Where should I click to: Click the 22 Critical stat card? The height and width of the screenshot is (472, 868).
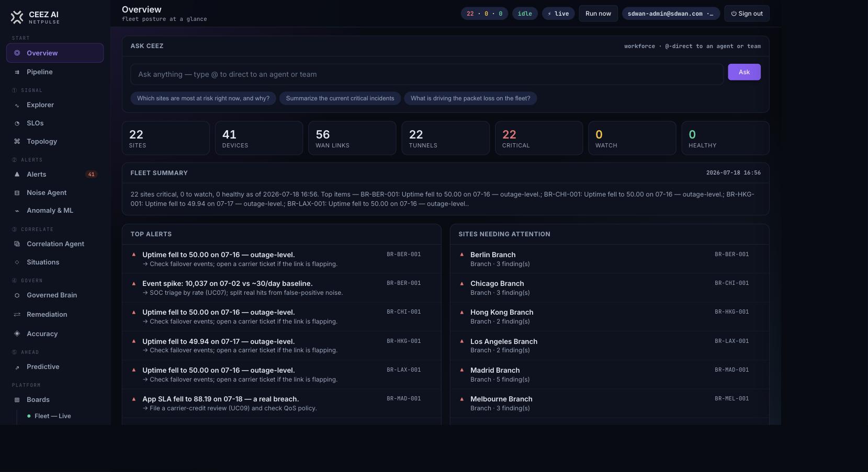point(539,138)
